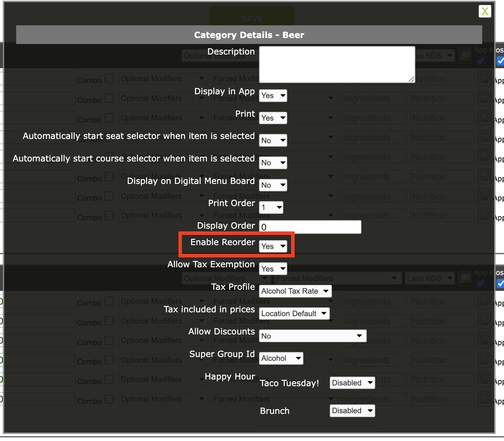The image size is (504, 441).
Task: Open the Display in App dropdown
Action: point(273,96)
